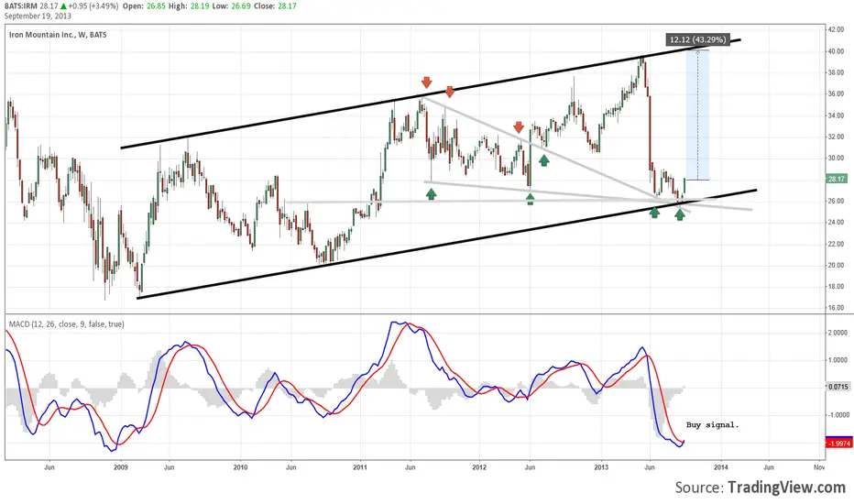Click the Iron Mountain Inc., W, BATS title

(58, 34)
